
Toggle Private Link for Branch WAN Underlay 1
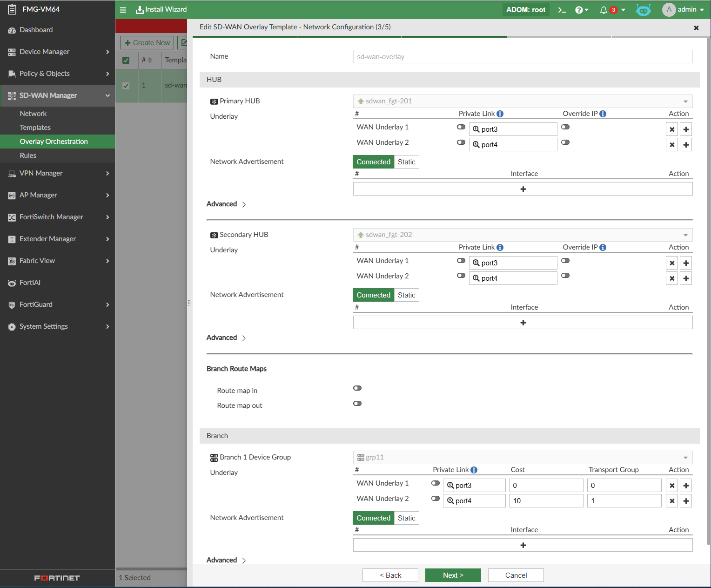(436, 483)
